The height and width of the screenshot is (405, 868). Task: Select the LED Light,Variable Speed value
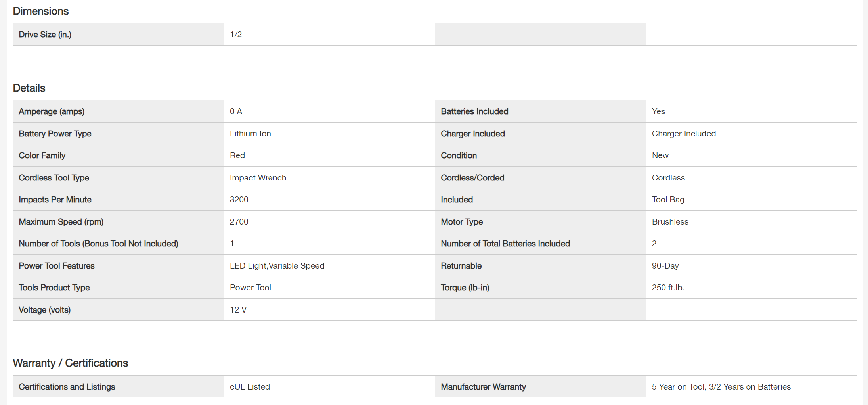click(277, 266)
